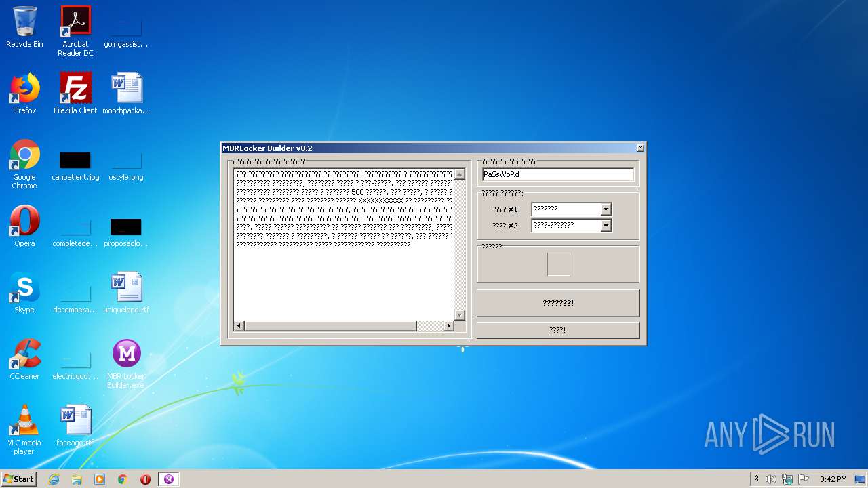
Task: Open CCleaner desktop shortcut
Action: click(x=24, y=359)
